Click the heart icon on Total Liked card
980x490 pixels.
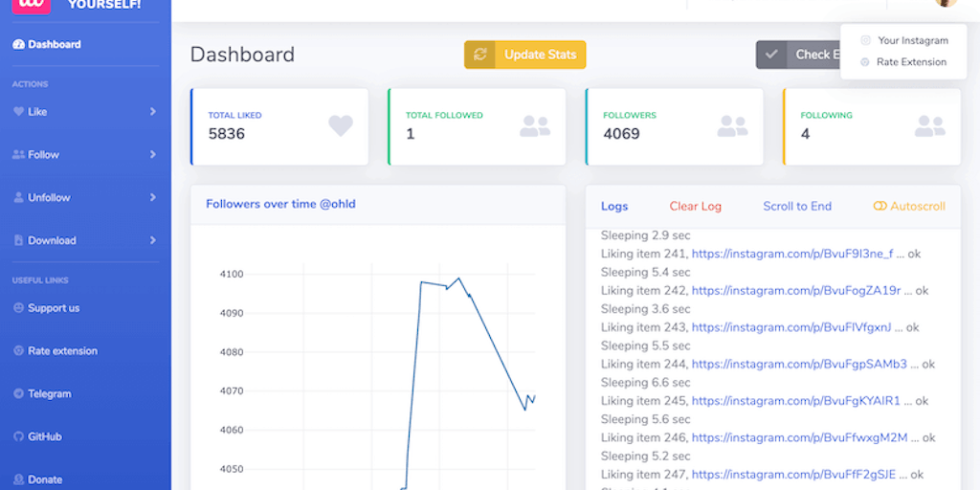(x=341, y=125)
